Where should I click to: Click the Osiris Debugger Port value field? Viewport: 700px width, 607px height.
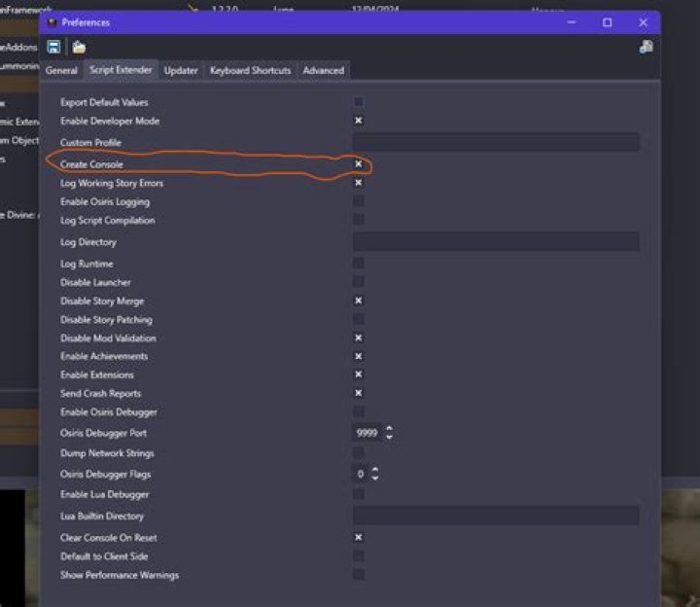point(367,433)
